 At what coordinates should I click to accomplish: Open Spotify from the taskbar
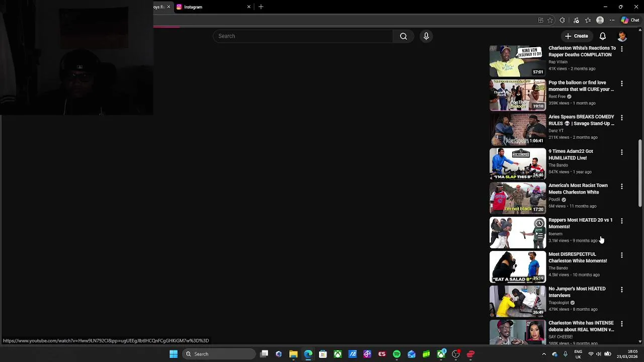coord(396,354)
